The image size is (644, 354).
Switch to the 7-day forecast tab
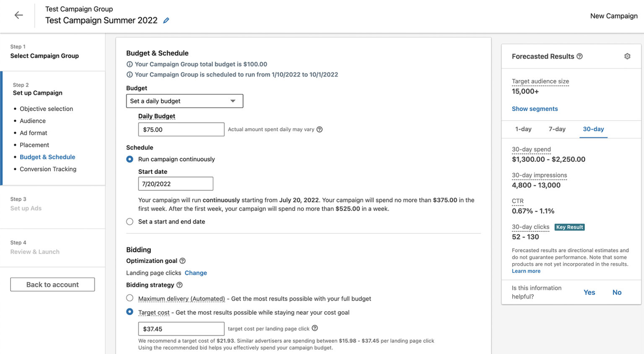pyautogui.click(x=557, y=129)
